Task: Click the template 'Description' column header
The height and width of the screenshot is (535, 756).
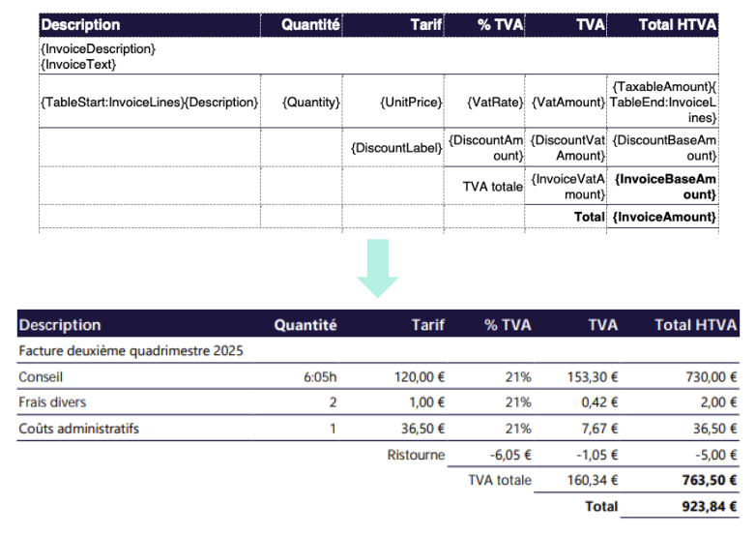Action: pyautogui.click(x=80, y=25)
